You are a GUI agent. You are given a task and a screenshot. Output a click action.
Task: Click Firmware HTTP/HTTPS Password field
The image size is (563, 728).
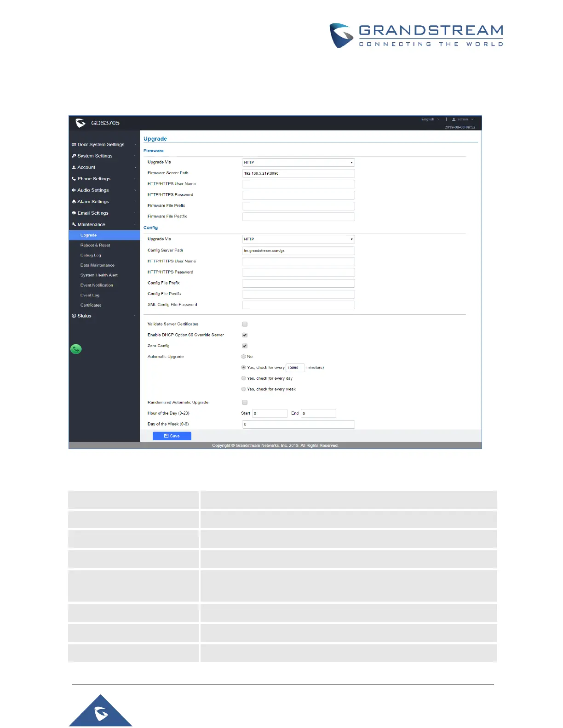pyautogui.click(x=299, y=195)
